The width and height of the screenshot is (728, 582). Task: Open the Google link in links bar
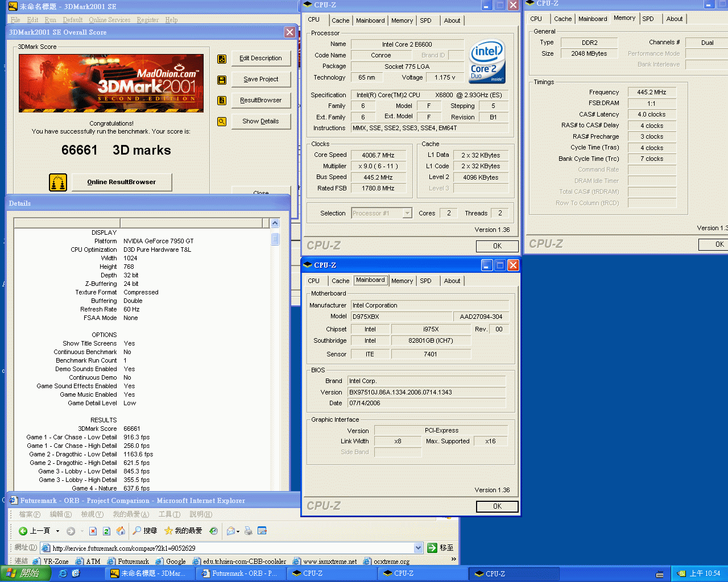pos(171,562)
